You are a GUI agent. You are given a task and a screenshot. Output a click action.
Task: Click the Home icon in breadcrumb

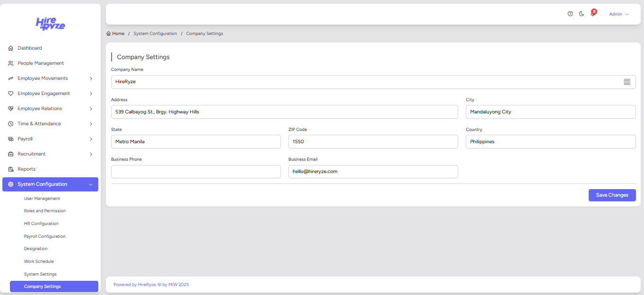(109, 34)
